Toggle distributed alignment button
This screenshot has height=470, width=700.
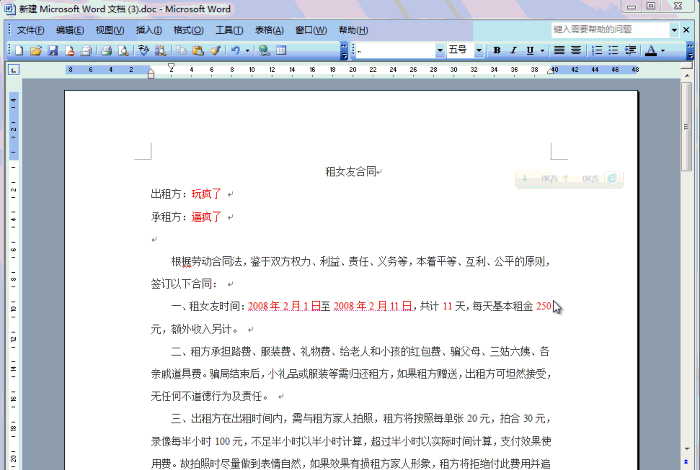(x=576, y=50)
